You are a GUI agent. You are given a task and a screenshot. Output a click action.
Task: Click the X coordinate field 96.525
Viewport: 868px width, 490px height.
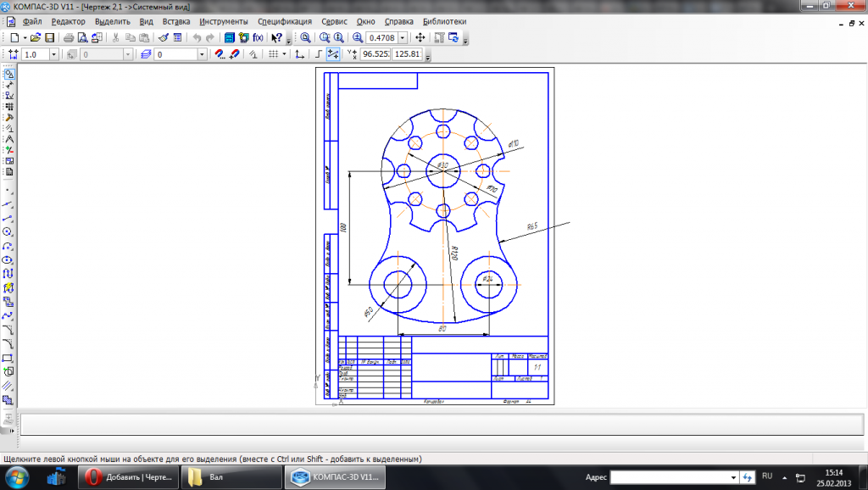pyautogui.click(x=376, y=54)
